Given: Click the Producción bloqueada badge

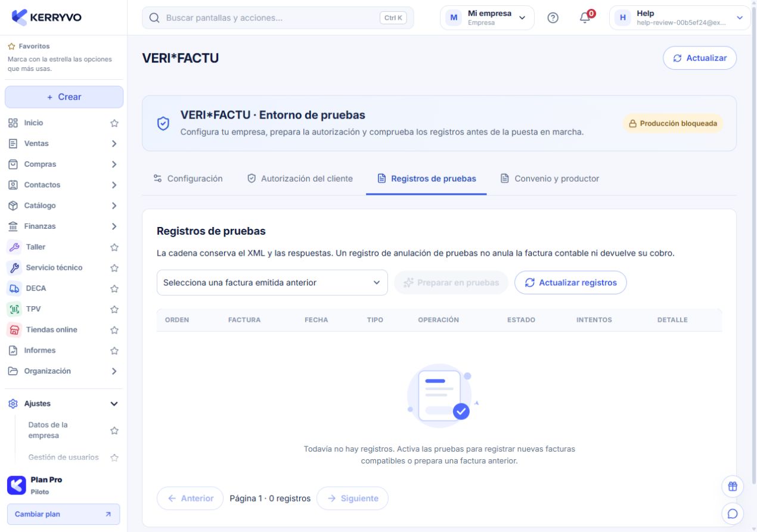Looking at the screenshot, I should [x=673, y=123].
